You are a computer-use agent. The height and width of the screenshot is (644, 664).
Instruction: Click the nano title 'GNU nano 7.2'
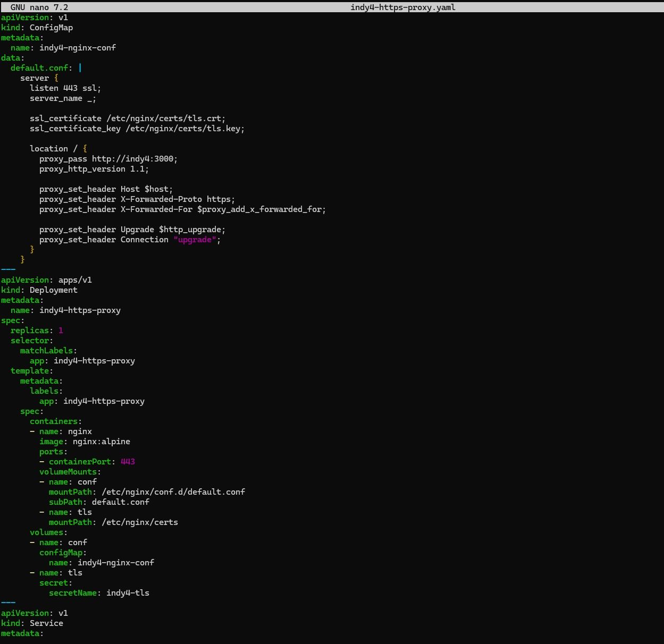(39, 7)
